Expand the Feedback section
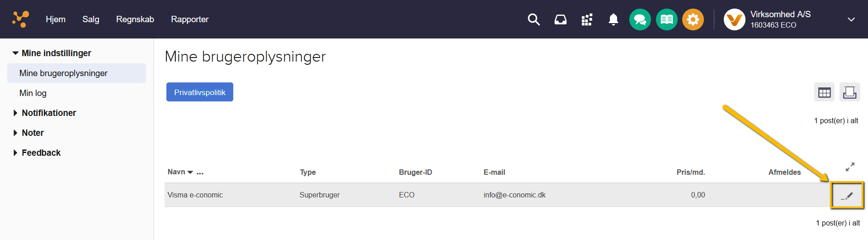 click(37, 153)
